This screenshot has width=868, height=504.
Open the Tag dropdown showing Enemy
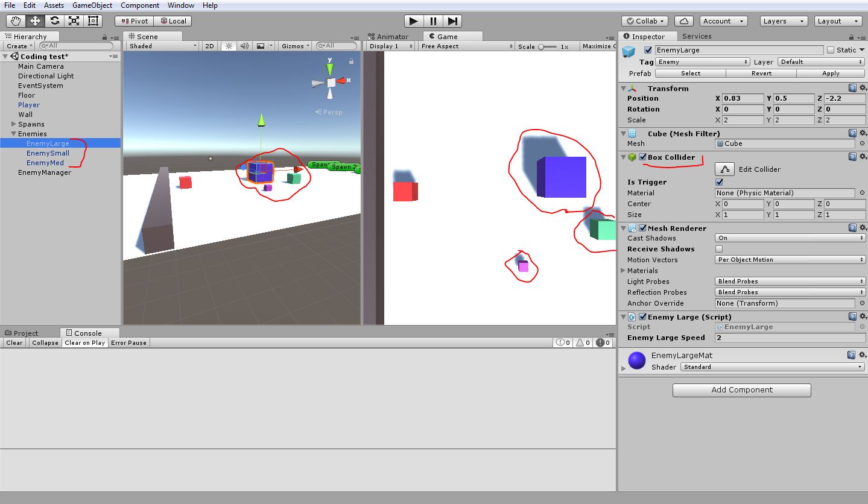point(702,62)
